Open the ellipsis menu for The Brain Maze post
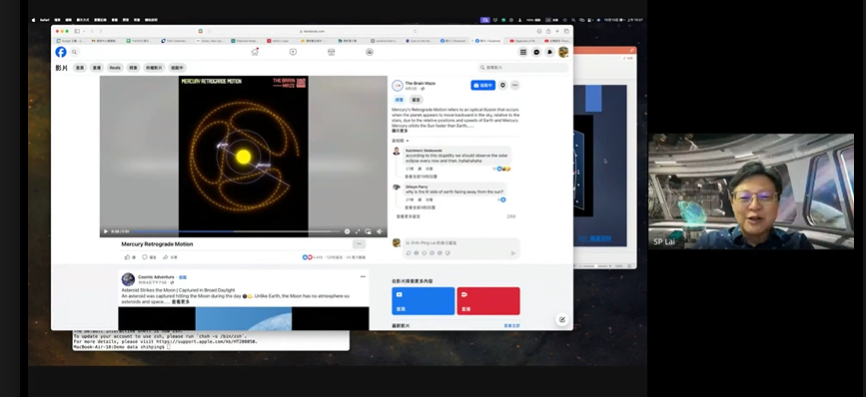The height and width of the screenshot is (397, 866). pyautogui.click(x=515, y=85)
